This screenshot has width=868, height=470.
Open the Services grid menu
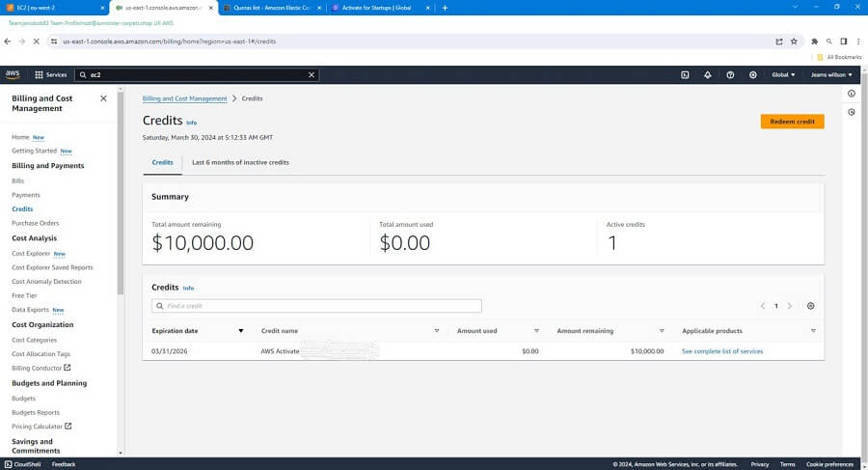(x=50, y=75)
